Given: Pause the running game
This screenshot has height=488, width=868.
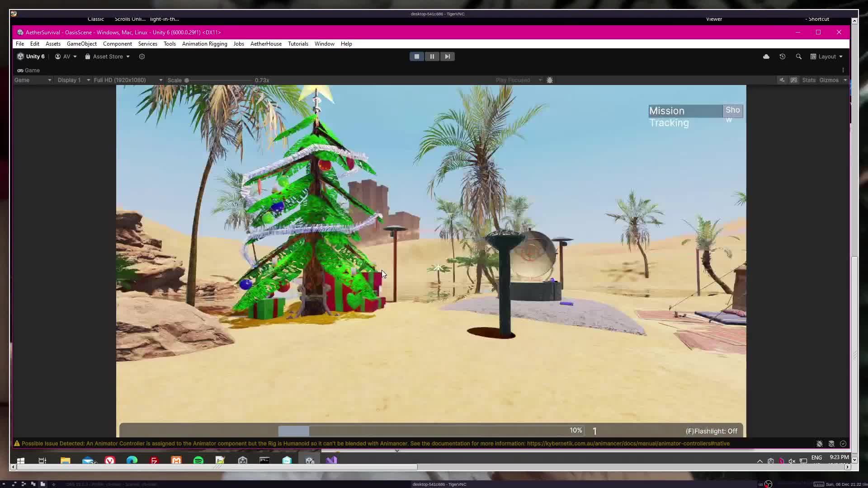Looking at the screenshot, I should (432, 56).
